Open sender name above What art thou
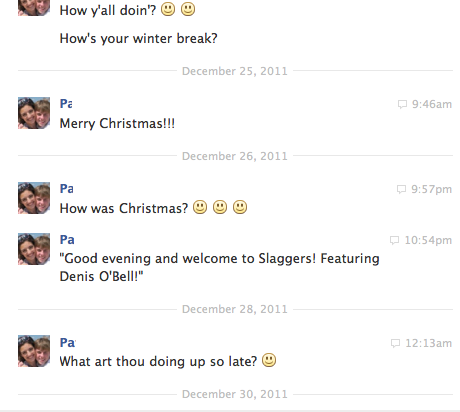 (x=68, y=343)
